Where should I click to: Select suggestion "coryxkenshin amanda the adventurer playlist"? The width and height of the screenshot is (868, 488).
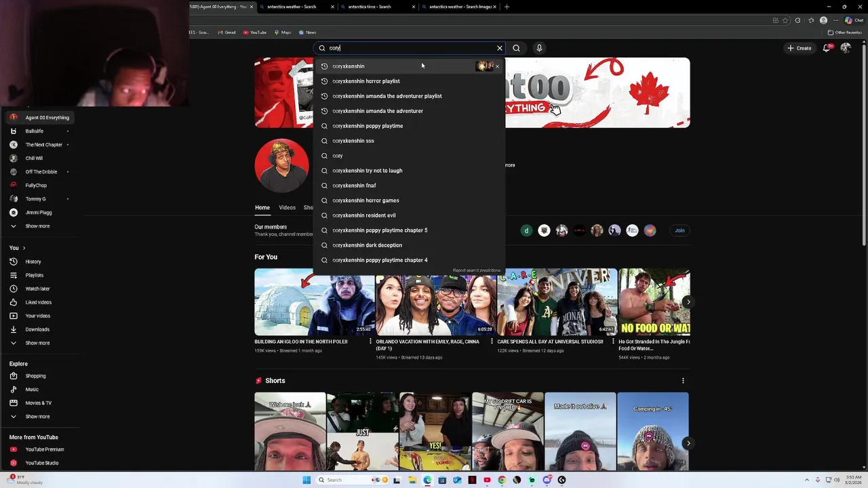tap(410, 96)
